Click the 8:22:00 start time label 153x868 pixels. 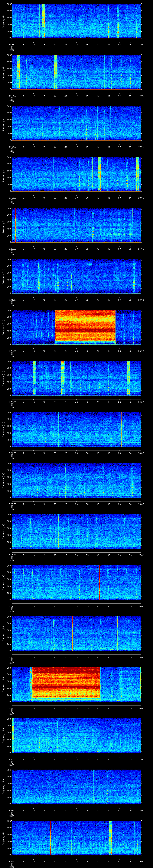coord(12,351)
